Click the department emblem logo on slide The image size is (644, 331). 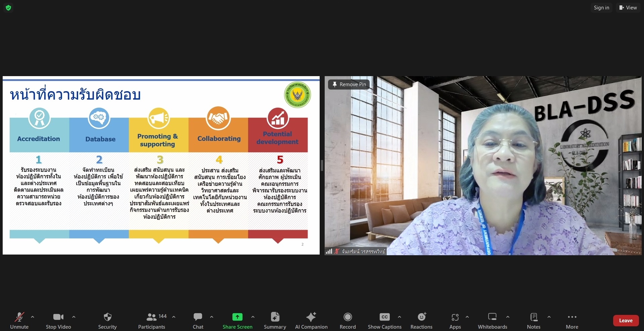point(297,95)
